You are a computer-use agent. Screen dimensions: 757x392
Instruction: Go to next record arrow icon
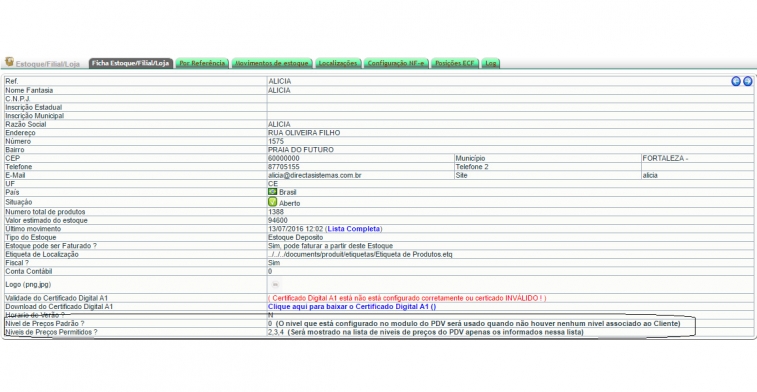(747, 81)
